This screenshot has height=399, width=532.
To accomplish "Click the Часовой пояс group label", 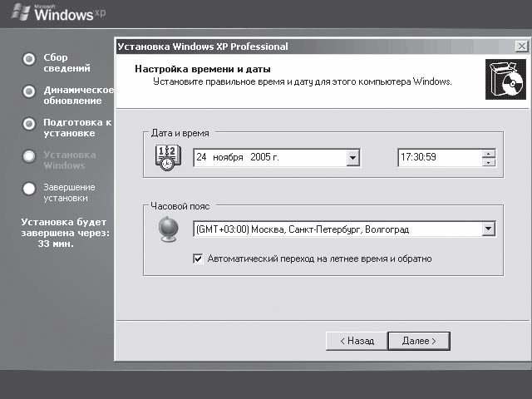I will pos(180,206).
